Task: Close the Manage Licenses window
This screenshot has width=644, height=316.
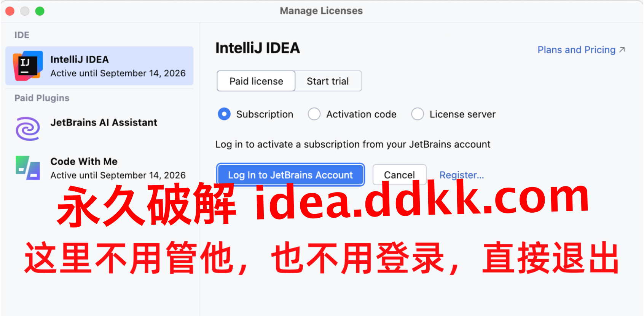Action: [x=10, y=11]
